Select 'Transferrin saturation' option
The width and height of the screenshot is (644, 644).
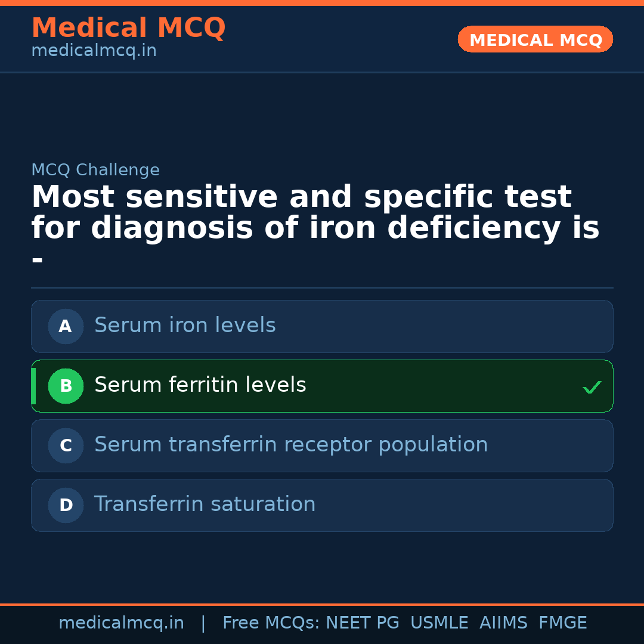tap(205, 504)
